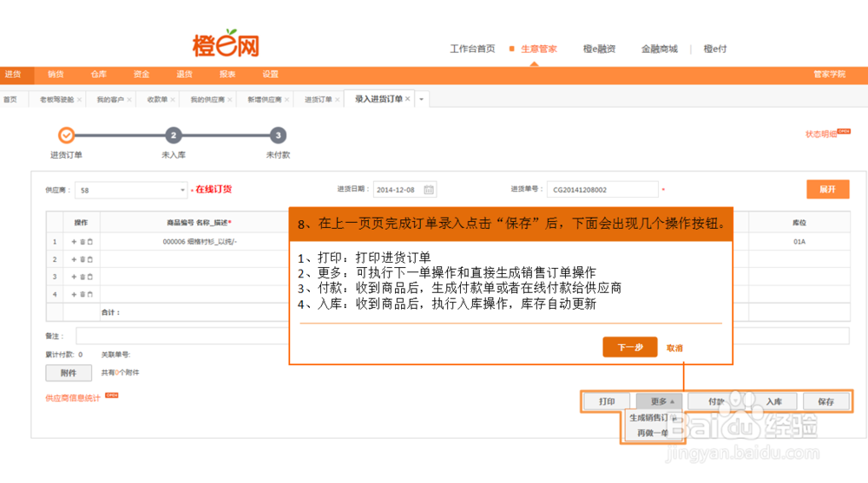Open the 设置 menu
This screenshot has width=868, height=483.
[270, 74]
